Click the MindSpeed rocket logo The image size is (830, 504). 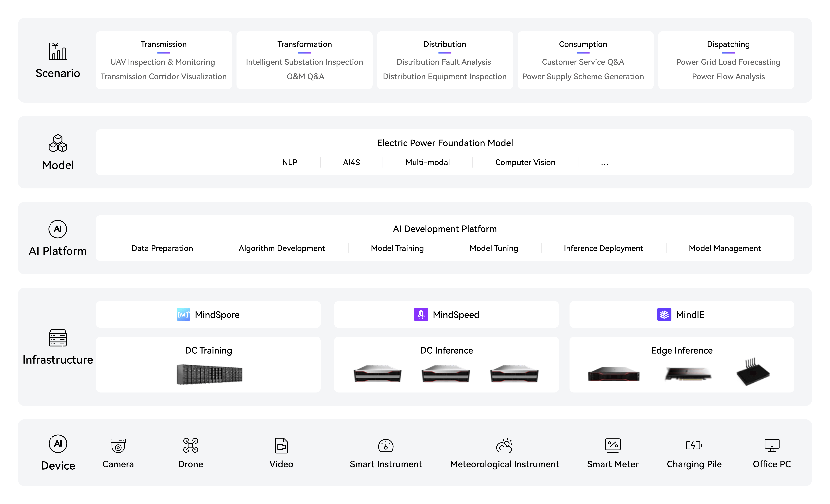tap(421, 314)
